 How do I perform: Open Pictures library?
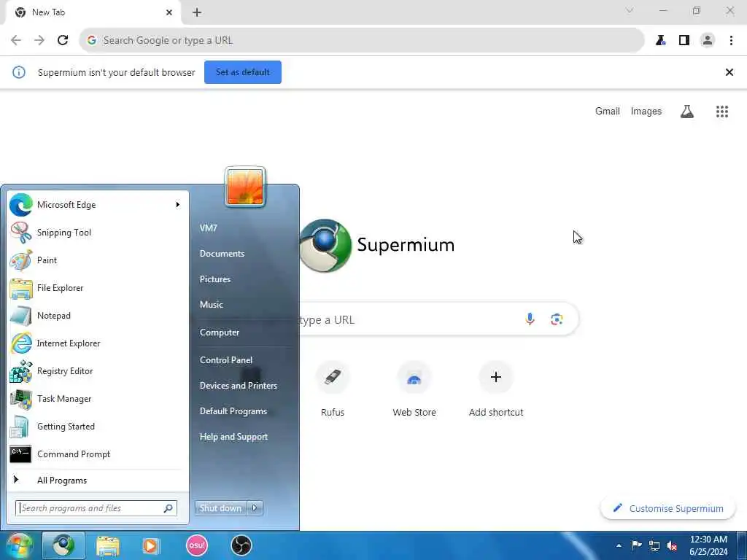(215, 279)
